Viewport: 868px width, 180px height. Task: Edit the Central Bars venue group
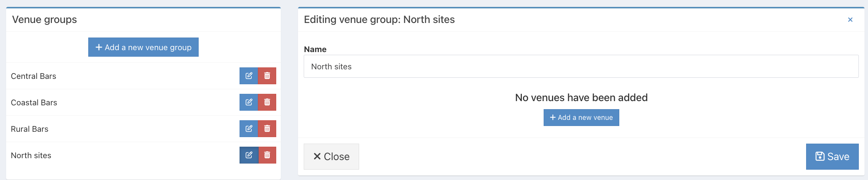pyautogui.click(x=249, y=76)
